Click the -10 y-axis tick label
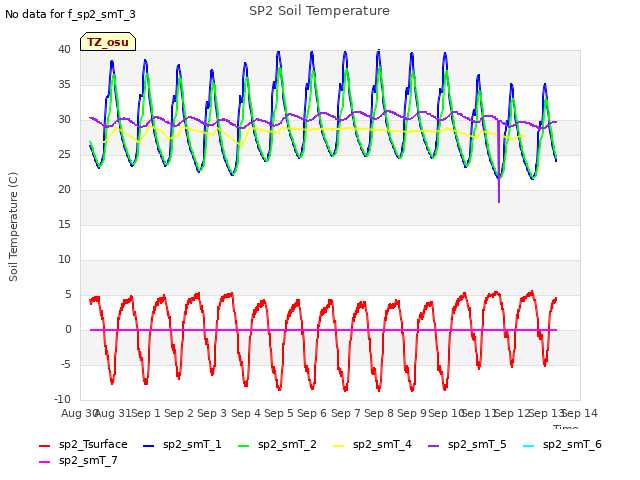640x480 pixels. 62,399
